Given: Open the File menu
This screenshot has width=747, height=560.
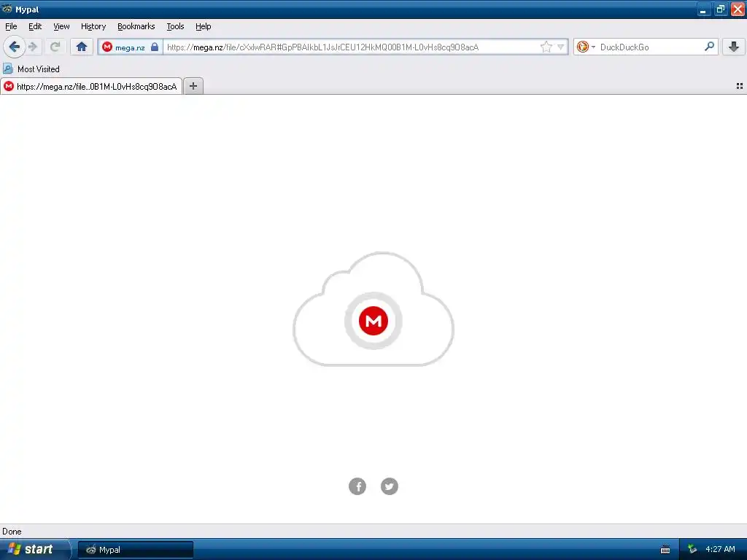Looking at the screenshot, I should (x=11, y=26).
